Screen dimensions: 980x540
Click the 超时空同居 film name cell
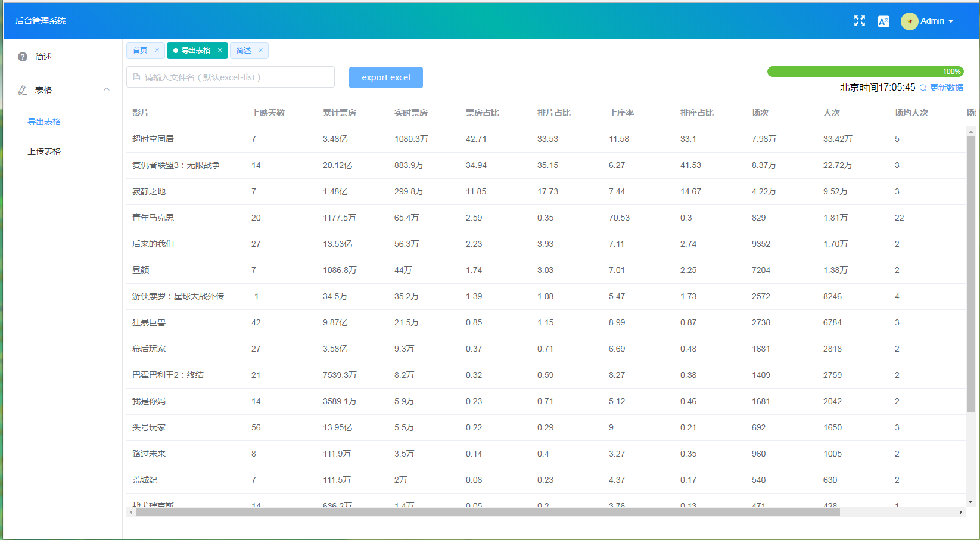(153, 139)
